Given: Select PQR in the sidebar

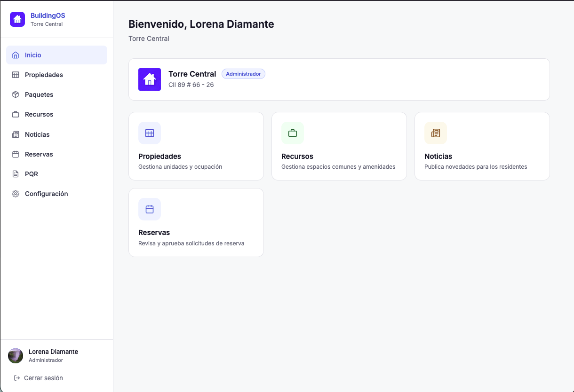Looking at the screenshot, I should (56, 174).
